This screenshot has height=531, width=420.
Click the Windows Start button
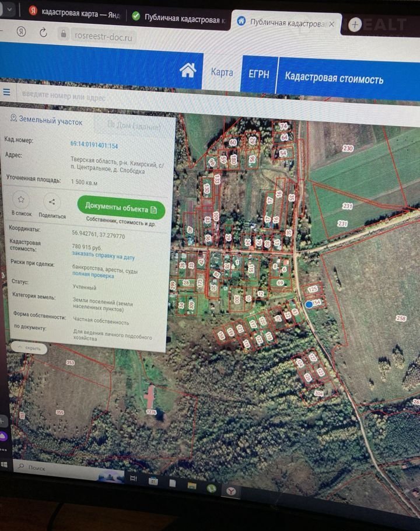click(4, 464)
